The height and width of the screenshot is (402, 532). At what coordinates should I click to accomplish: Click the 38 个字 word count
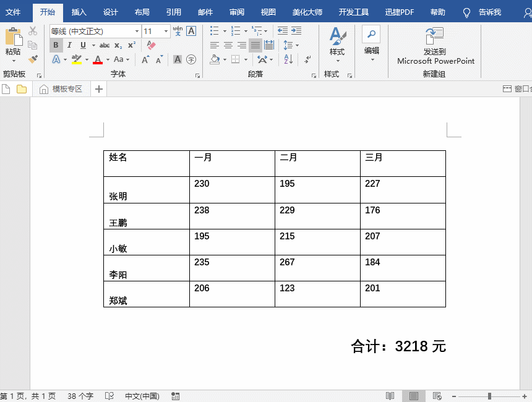(79, 396)
